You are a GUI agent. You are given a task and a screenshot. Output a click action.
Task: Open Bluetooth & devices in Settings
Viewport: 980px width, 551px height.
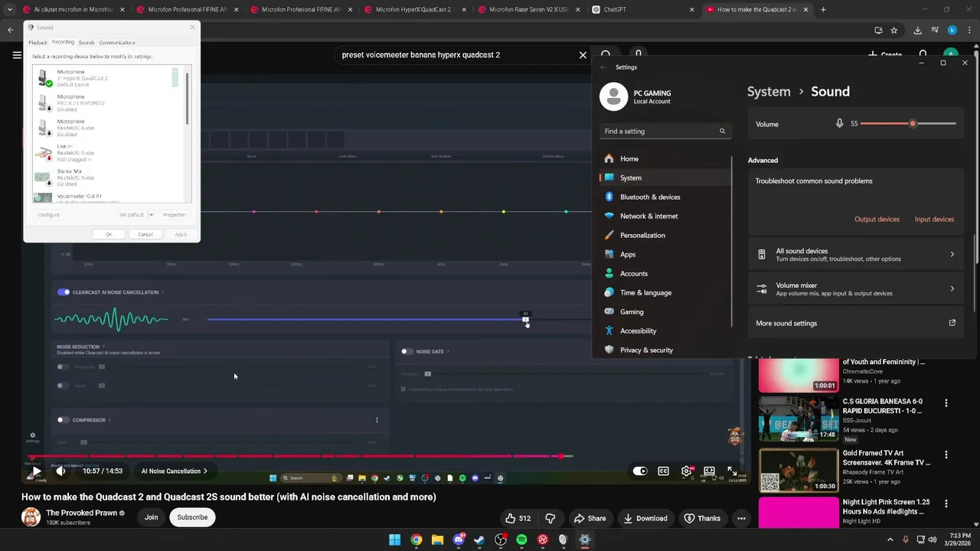click(x=665, y=197)
